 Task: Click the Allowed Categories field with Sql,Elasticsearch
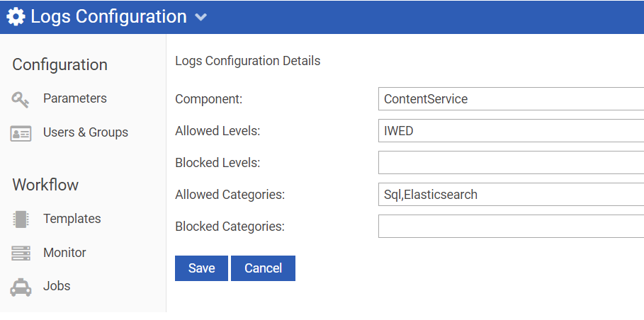click(510, 195)
